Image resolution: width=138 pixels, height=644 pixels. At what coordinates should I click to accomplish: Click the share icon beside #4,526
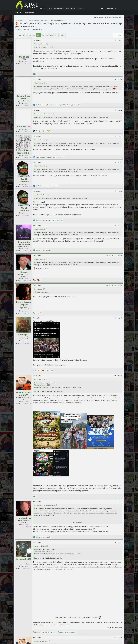pyautogui.click(x=115, y=191)
